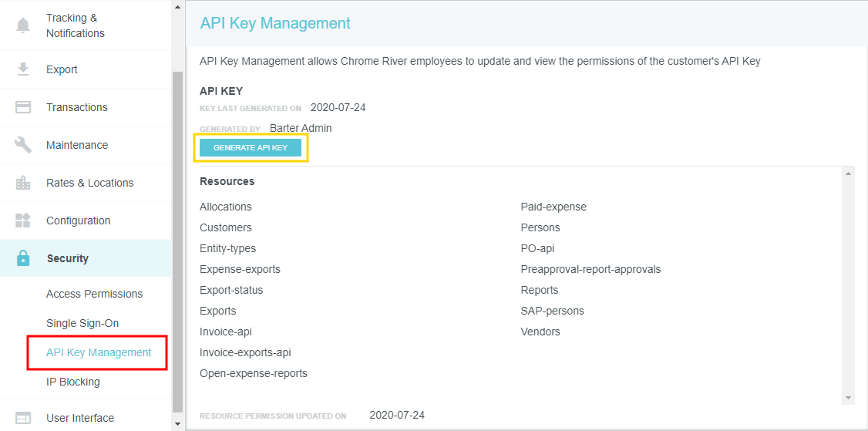Image resolution: width=868 pixels, height=431 pixels.
Task: Click the bell icon for Tracking & Notifications
Action: [23, 25]
